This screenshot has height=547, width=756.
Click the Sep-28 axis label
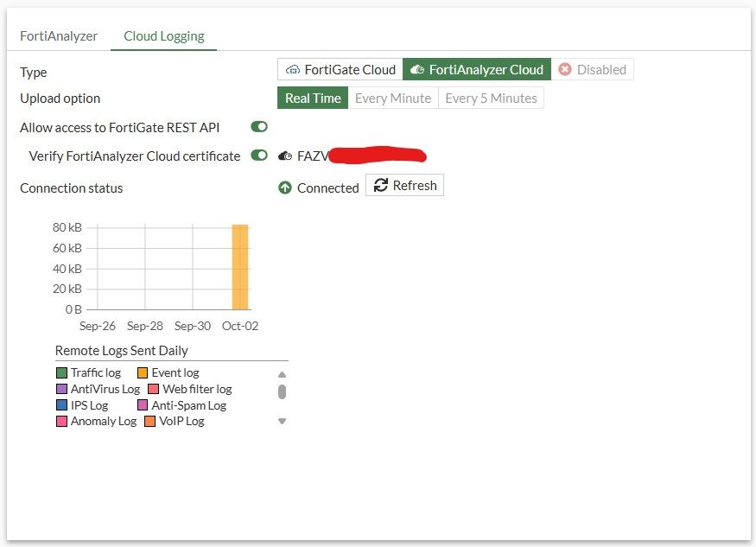click(x=145, y=326)
